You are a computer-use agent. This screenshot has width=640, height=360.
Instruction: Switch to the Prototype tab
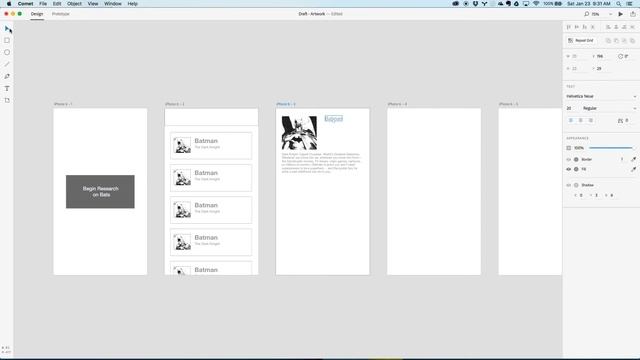[x=60, y=14]
